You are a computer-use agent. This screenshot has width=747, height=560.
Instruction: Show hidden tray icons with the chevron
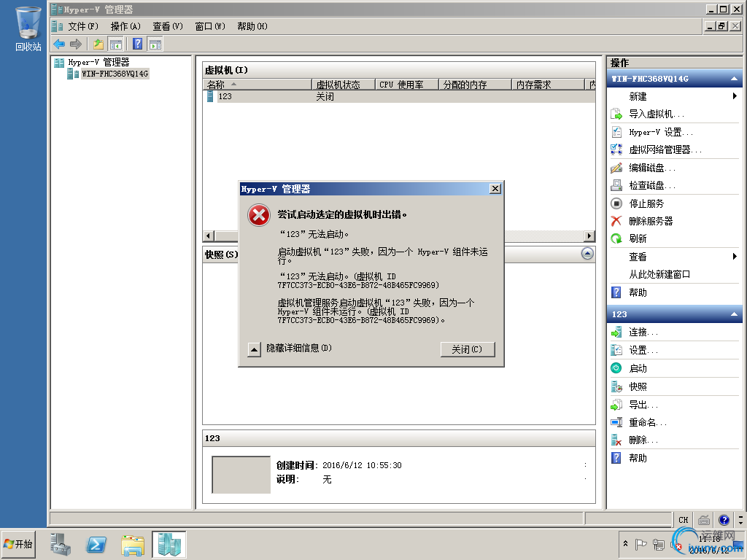[x=625, y=544]
